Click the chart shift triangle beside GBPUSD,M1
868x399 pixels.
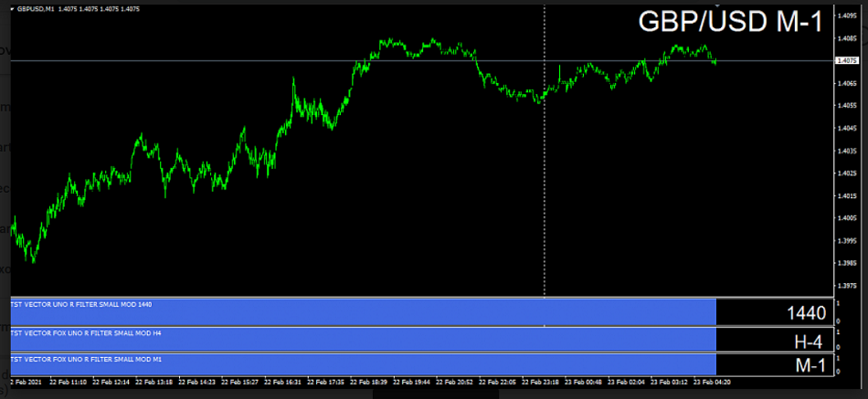pos(13,9)
